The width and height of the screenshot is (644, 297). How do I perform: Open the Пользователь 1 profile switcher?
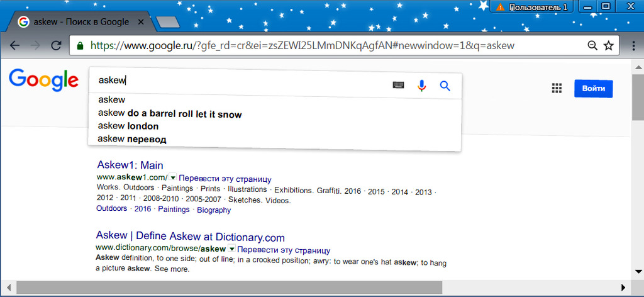point(532,6)
